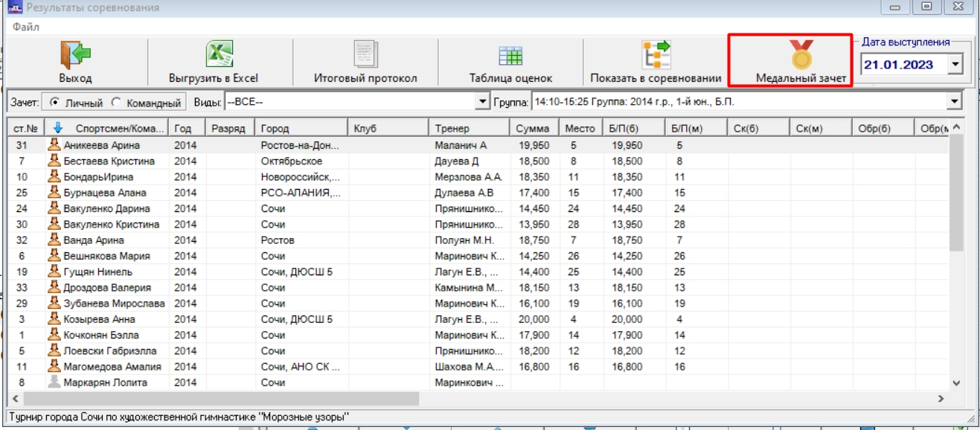Expand the Виды dropdown list

[x=481, y=102]
